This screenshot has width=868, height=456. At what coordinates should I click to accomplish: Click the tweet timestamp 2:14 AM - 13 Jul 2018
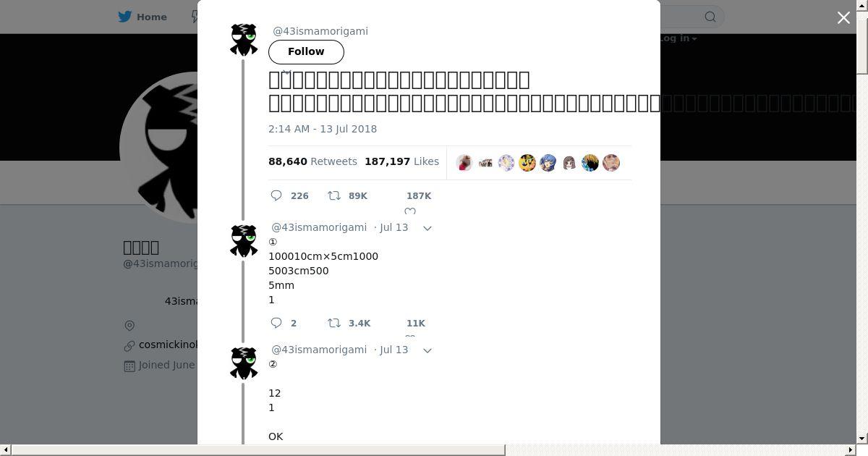323,129
